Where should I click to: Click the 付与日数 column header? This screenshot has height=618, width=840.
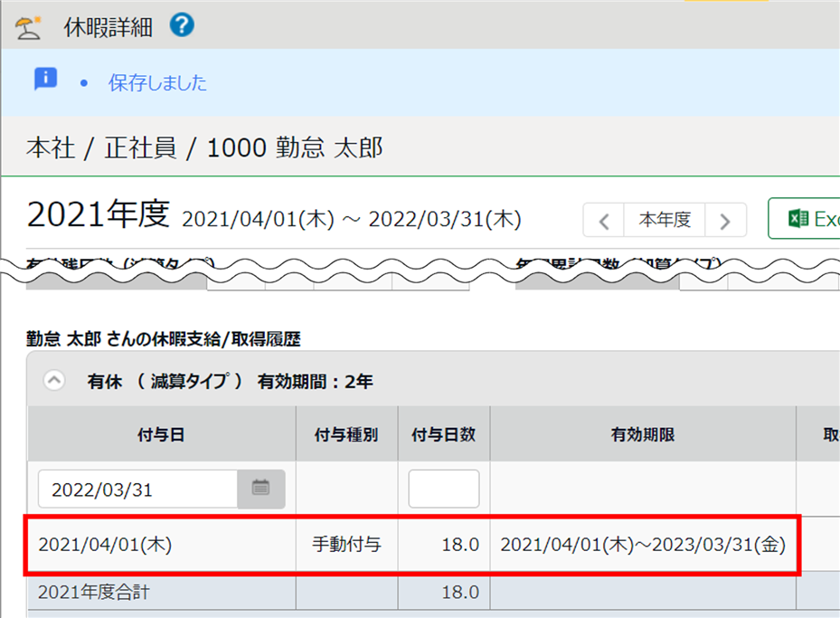(443, 434)
